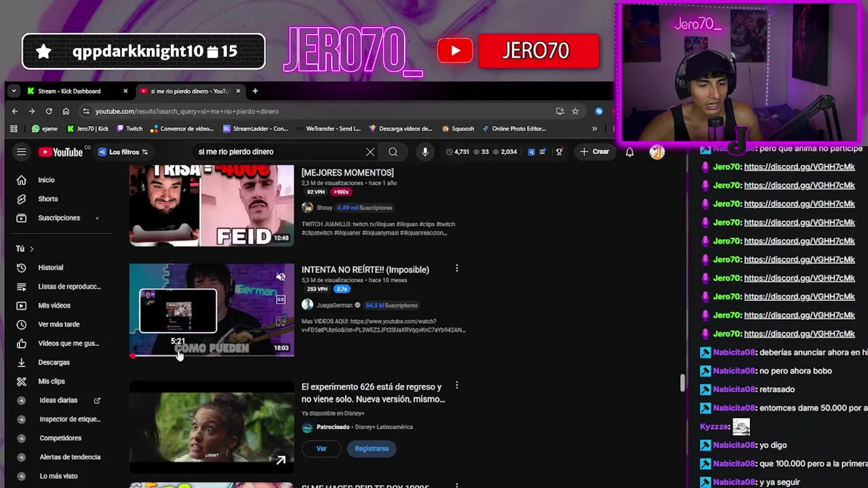Open the StreamLadder bookmark
This screenshot has height=488, width=868.
pos(256,129)
